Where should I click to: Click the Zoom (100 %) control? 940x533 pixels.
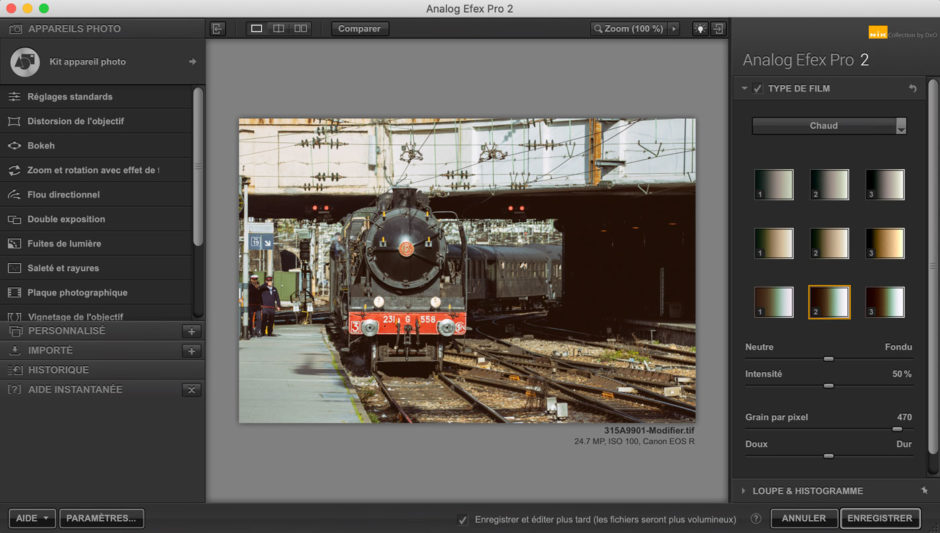629,29
